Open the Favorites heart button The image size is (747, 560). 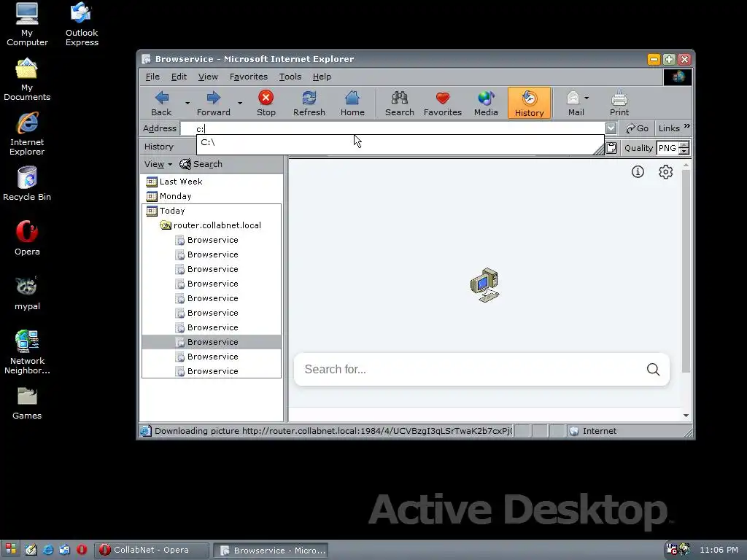pos(443,103)
